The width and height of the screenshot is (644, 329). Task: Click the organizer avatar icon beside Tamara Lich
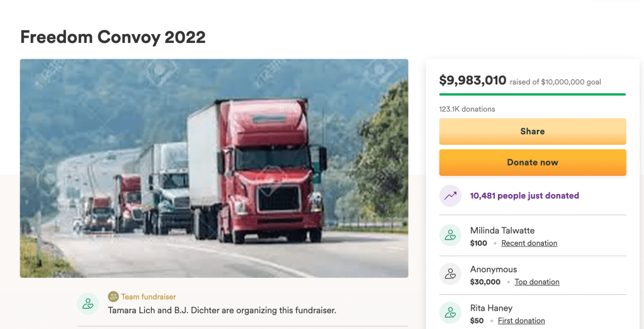point(88,304)
